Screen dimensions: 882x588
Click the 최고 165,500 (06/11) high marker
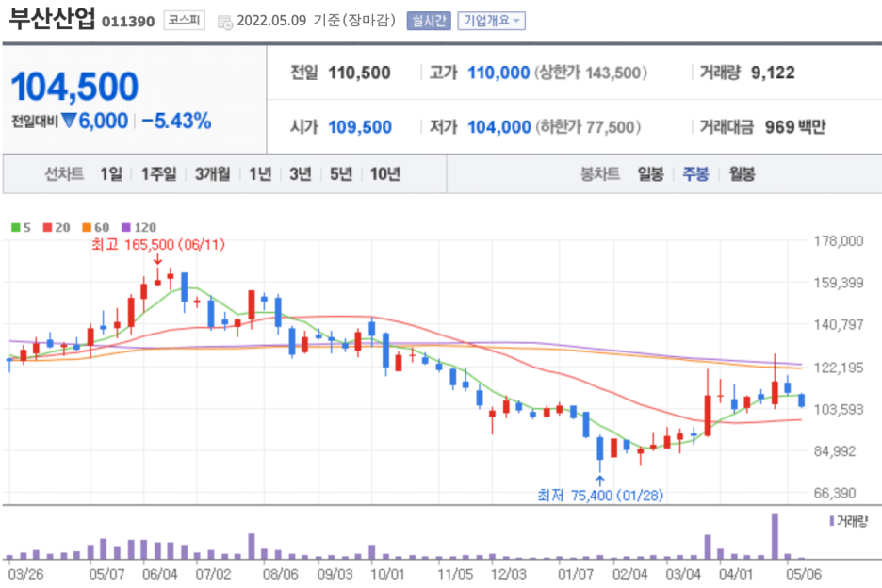click(158, 245)
